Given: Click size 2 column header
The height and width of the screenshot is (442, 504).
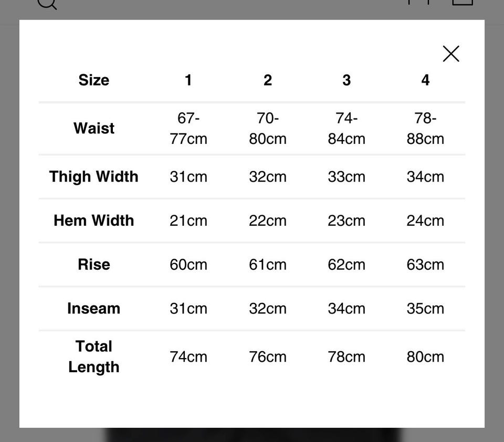Looking at the screenshot, I should [x=268, y=80].
